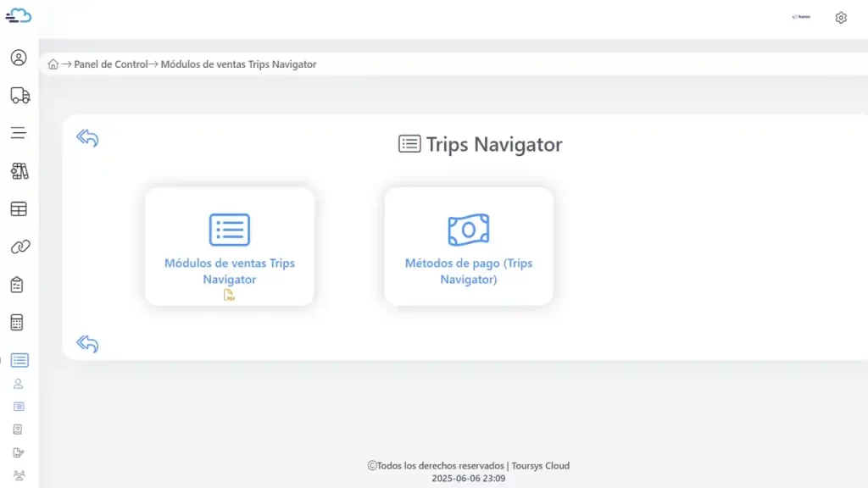
Task: Open Métodos de pago (Trips Navigator) card
Action: click(468, 246)
